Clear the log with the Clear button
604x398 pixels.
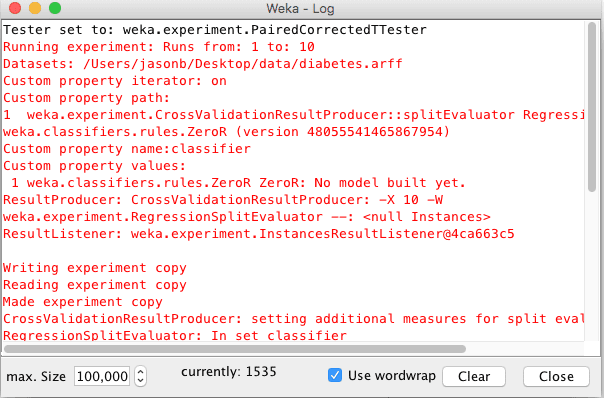tap(474, 376)
